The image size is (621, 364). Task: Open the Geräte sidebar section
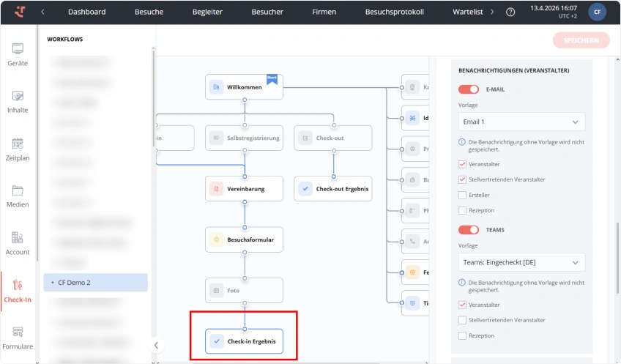click(x=18, y=55)
